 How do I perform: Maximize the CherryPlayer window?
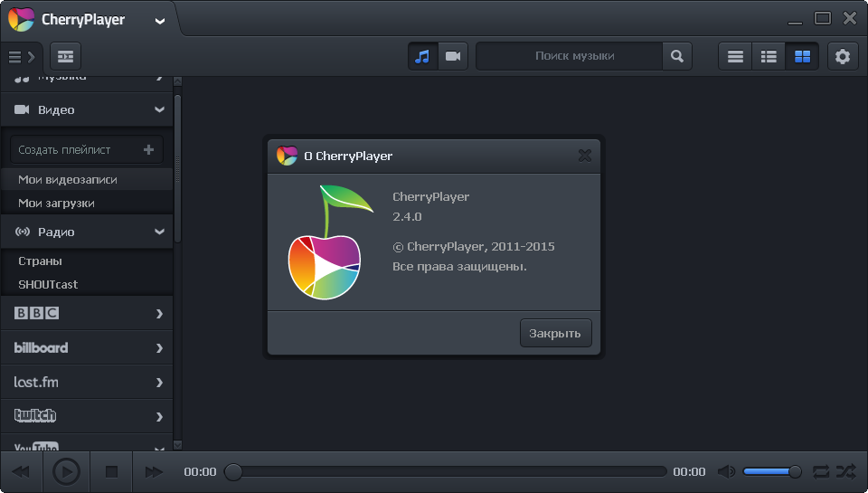pyautogui.click(x=823, y=18)
